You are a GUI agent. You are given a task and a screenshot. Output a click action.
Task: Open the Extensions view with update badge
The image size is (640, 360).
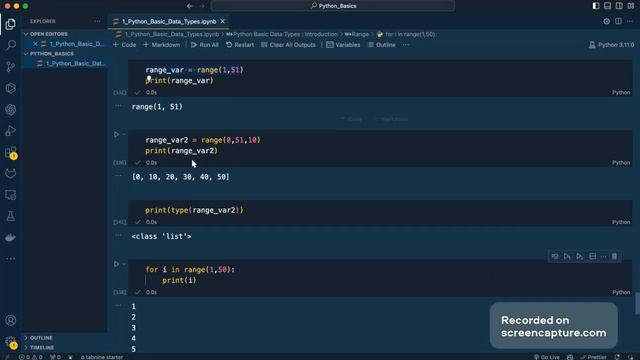point(11,152)
